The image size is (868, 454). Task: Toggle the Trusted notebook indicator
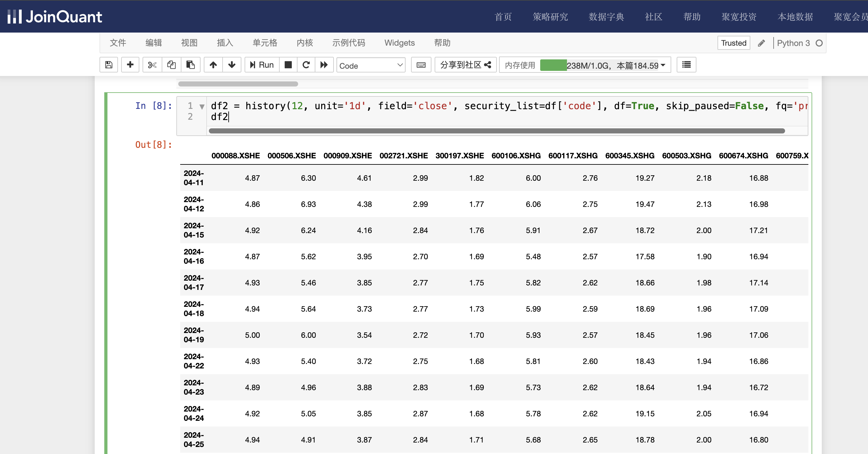click(x=733, y=43)
